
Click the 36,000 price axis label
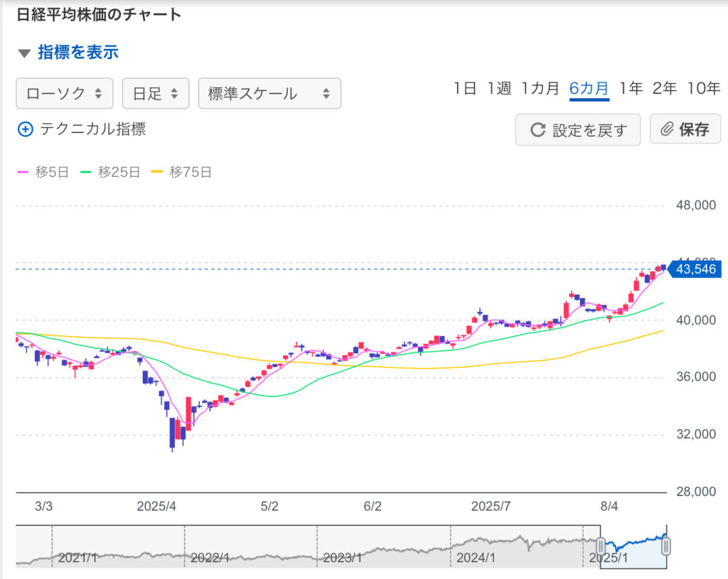[695, 377]
